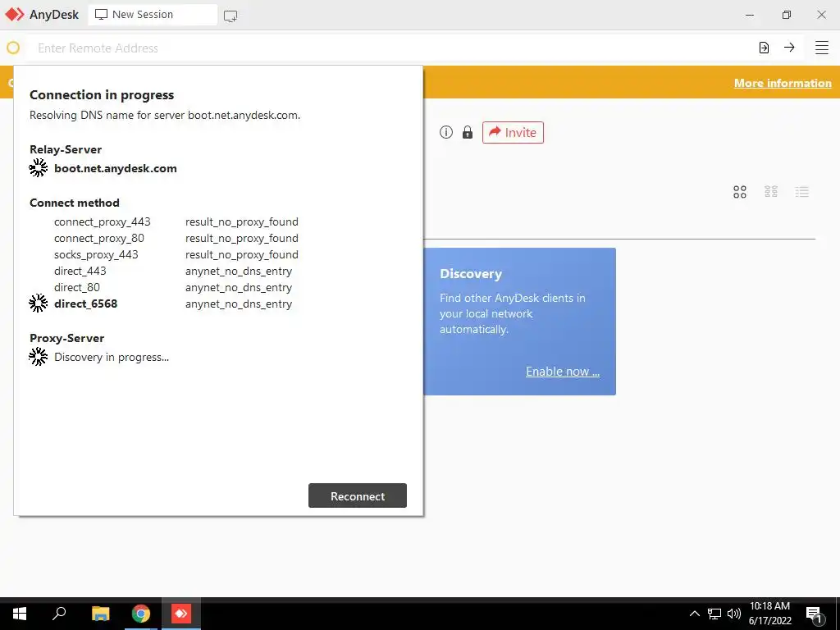Click the spinner beside direct_6568
This screenshot has height=630, width=840.
pyautogui.click(x=38, y=304)
